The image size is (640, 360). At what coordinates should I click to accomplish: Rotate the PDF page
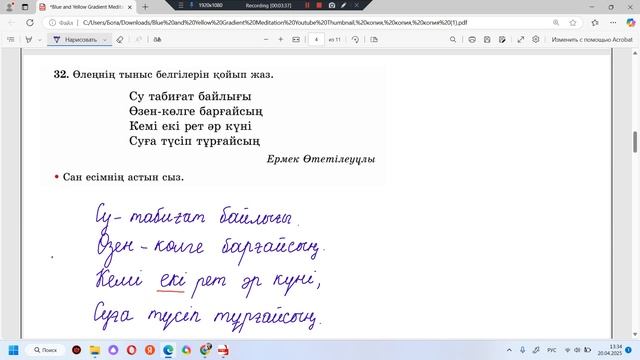[356, 40]
